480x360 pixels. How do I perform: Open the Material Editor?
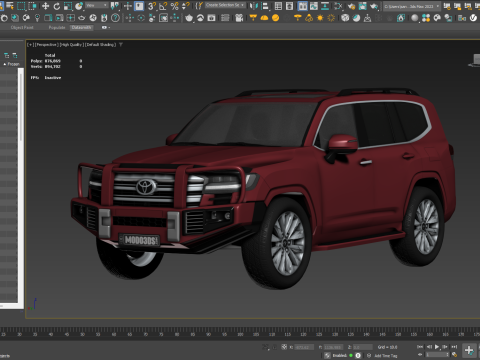pyautogui.click(x=338, y=6)
